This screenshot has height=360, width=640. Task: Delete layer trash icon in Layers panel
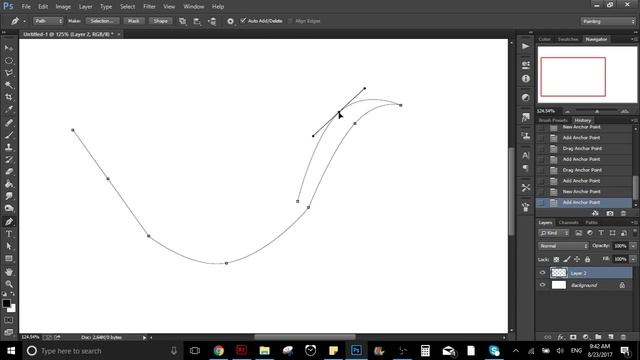pyautogui.click(x=623, y=337)
